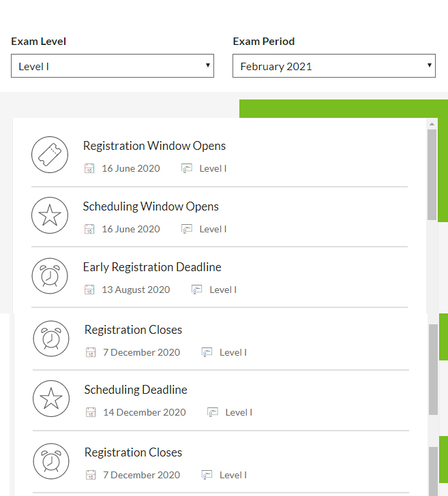Select the Scheduling Deadline event title
The image size is (448, 496).
click(x=136, y=390)
